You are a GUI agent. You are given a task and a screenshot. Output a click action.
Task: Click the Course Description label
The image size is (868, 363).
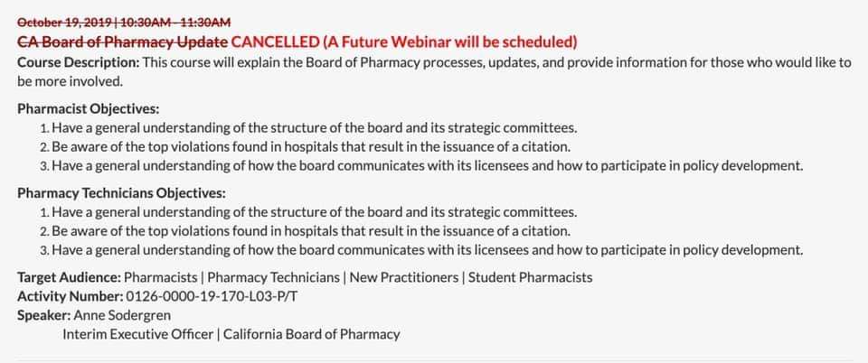pyautogui.click(x=79, y=62)
